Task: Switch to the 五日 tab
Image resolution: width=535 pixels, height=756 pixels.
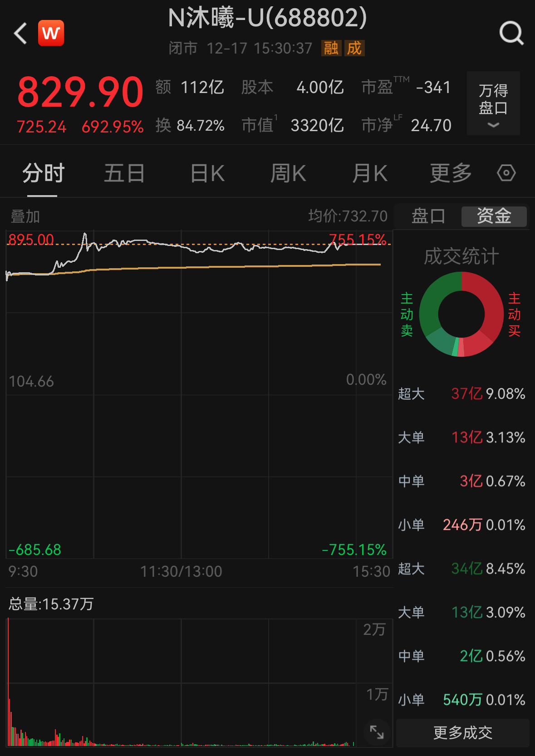Action: point(124,173)
